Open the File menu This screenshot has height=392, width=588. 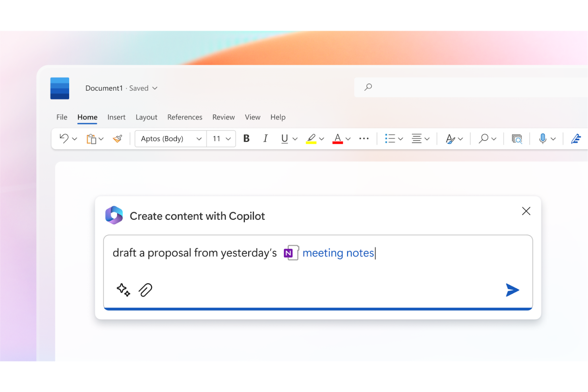(x=62, y=117)
